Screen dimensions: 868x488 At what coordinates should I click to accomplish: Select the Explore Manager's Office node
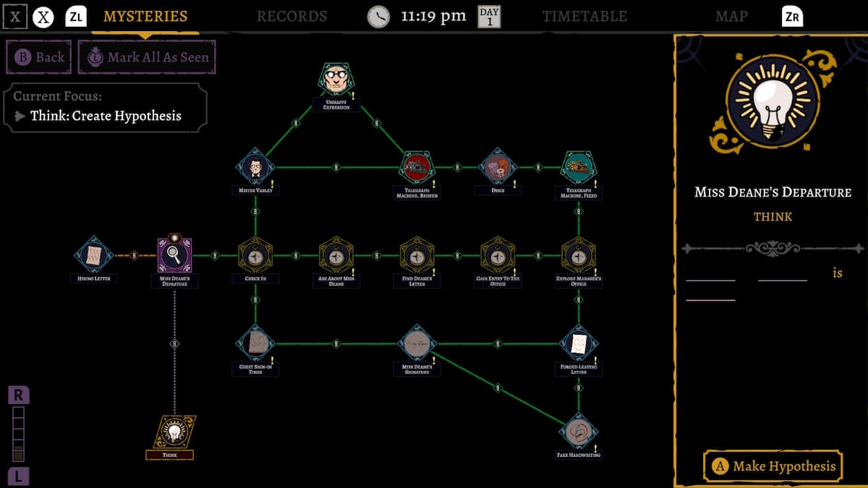[579, 255]
